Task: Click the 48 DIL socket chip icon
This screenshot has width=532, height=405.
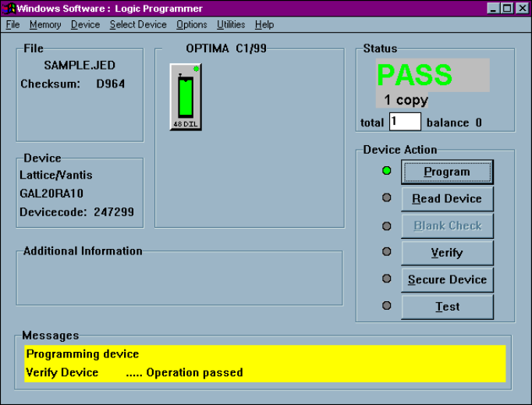Action: pos(186,98)
